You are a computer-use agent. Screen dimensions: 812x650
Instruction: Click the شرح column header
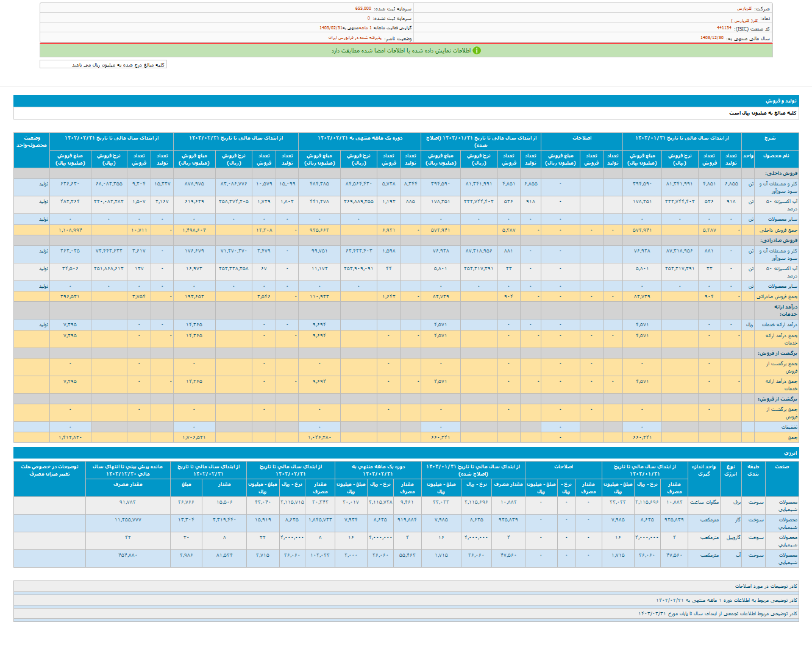[x=770, y=138]
